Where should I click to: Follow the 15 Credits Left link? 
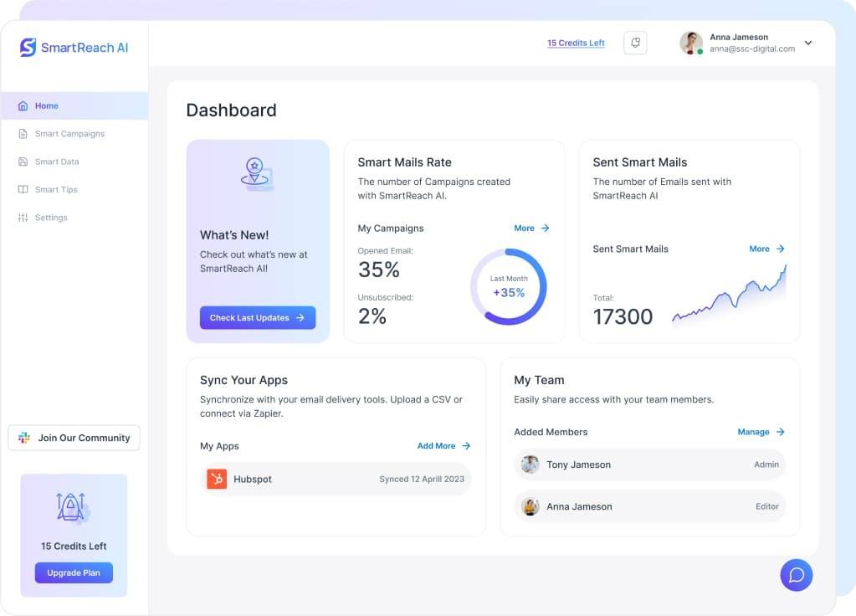tap(576, 43)
